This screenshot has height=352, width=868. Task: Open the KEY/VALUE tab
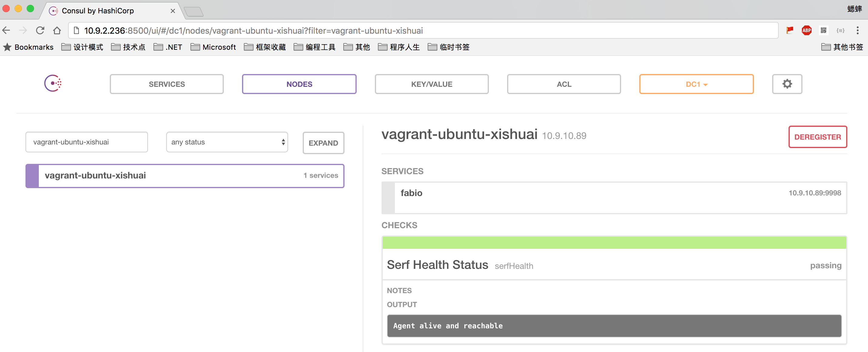point(431,84)
